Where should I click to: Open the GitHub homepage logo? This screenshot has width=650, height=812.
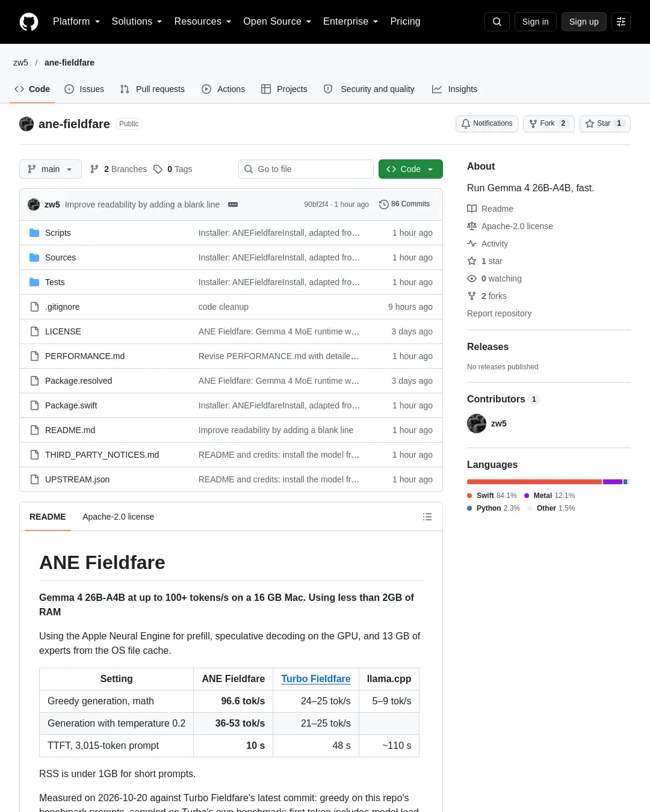[29, 22]
